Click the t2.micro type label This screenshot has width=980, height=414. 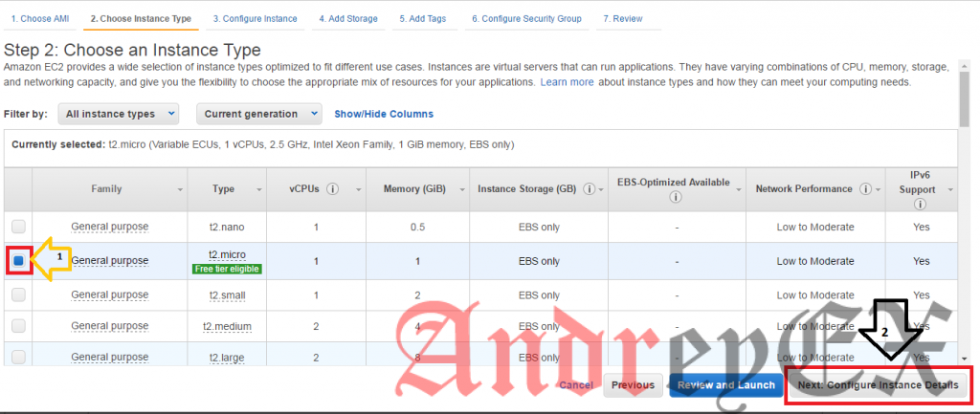tap(228, 254)
